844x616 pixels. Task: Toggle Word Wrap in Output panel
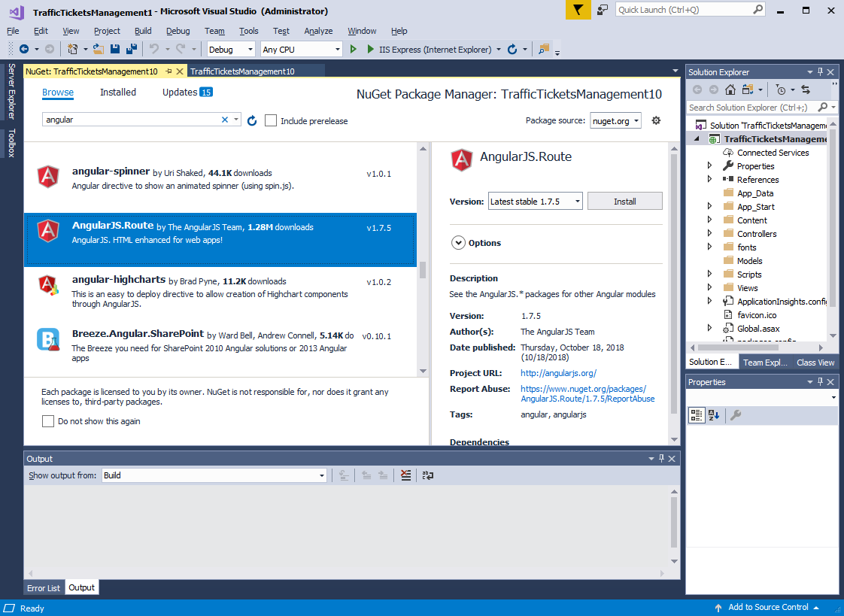pyautogui.click(x=428, y=475)
